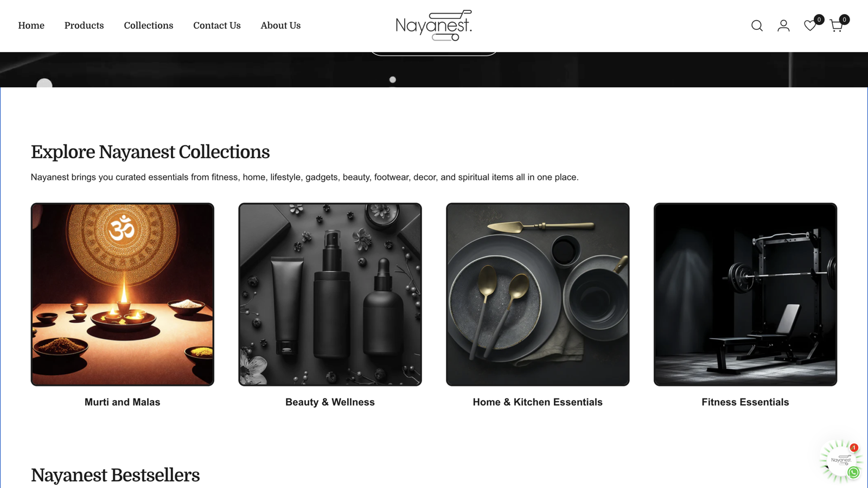This screenshot has height=488, width=868.
Task: Click the Home & Kitchen Essentials link
Action: coord(538,402)
